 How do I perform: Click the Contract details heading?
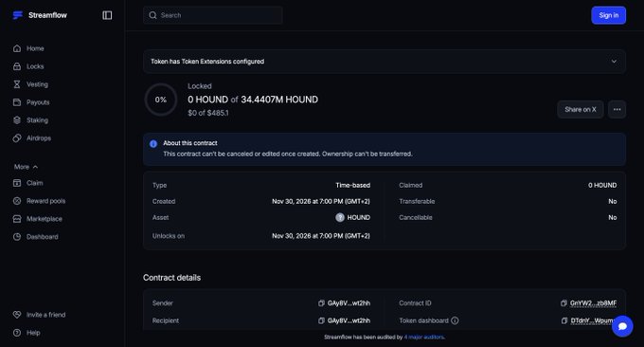[x=171, y=278]
